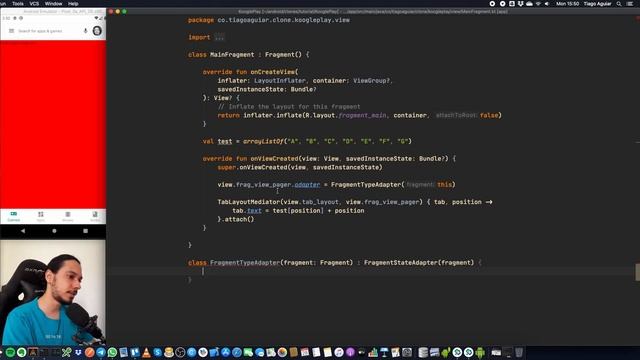Open Evernote from the dock
The image size is (640, 360).
(21, 352)
